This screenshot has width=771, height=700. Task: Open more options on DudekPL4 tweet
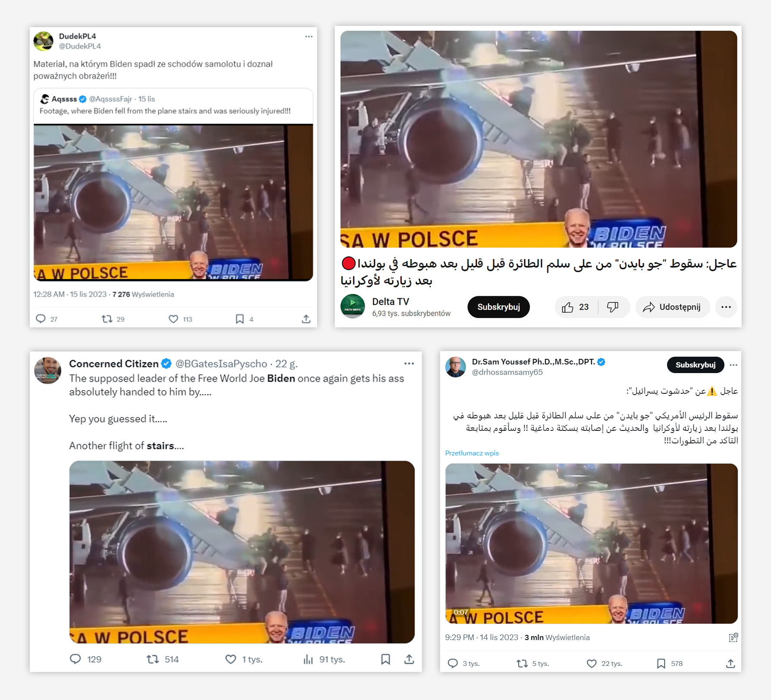[309, 37]
